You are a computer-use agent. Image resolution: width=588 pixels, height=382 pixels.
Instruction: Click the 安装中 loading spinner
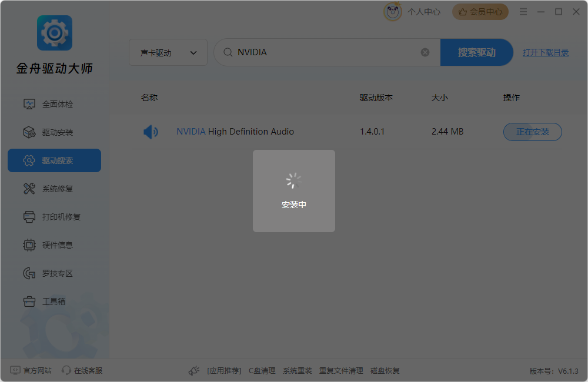[x=293, y=180]
